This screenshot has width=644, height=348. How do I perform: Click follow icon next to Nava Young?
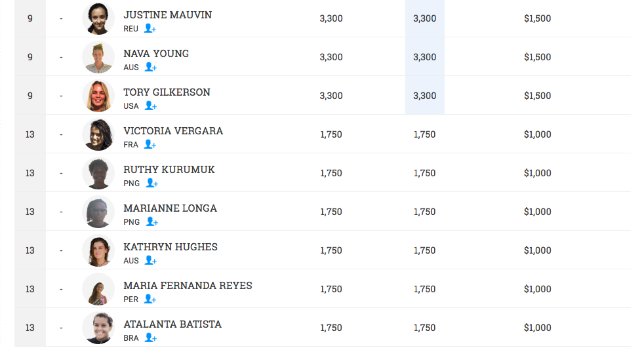pyautogui.click(x=150, y=68)
